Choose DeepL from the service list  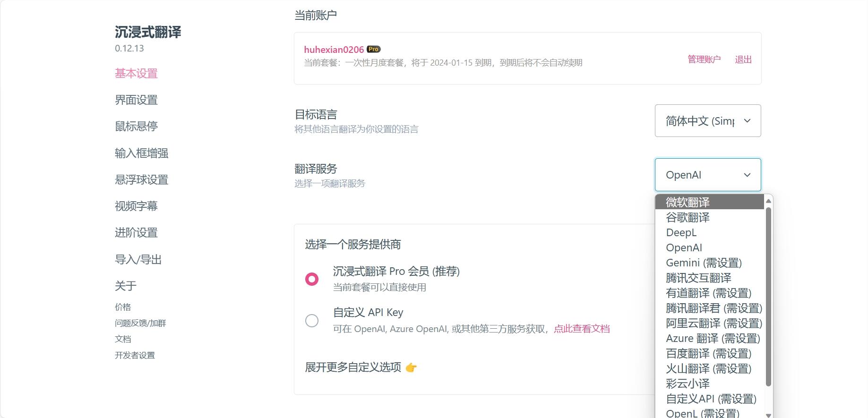click(709, 232)
